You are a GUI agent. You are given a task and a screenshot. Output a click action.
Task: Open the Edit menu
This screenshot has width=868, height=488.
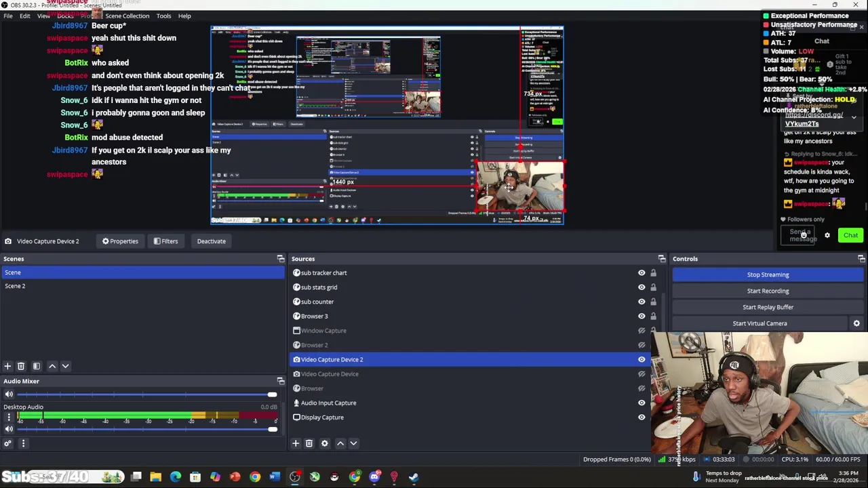click(x=25, y=16)
